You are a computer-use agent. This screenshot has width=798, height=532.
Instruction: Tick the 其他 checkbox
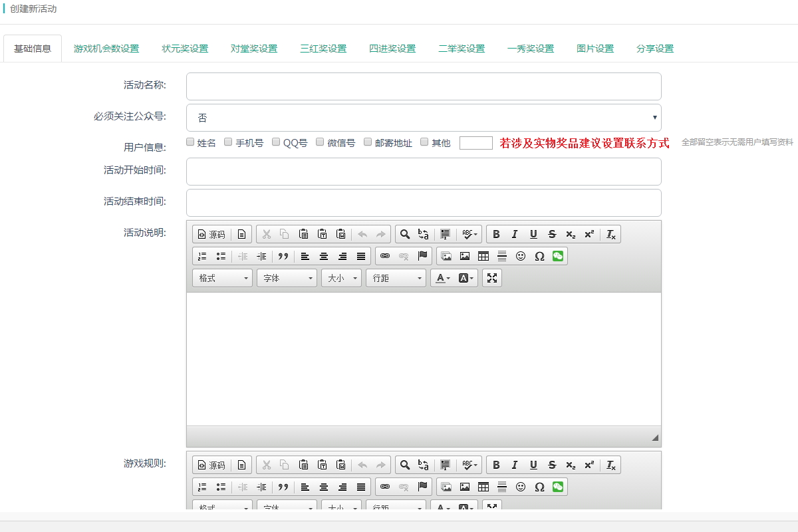424,142
